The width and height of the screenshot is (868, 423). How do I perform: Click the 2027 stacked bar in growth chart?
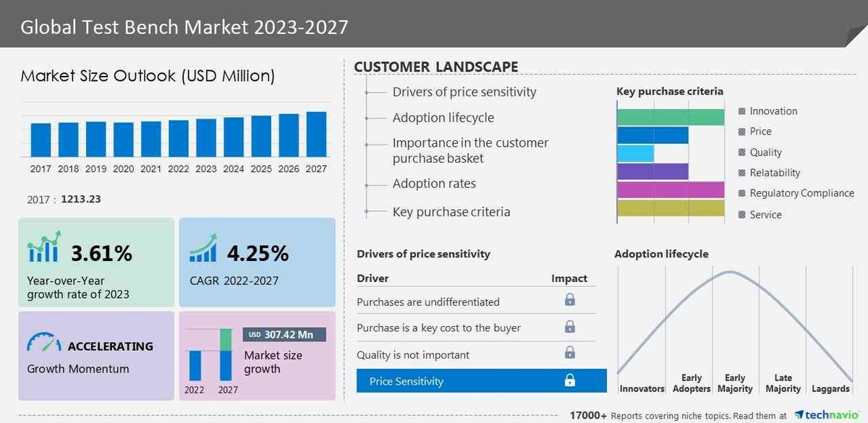(x=226, y=354)
